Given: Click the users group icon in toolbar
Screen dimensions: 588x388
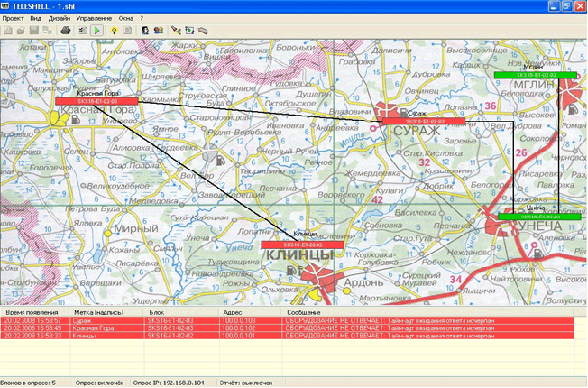Looking at the screenshot, I should pos(158,30).
